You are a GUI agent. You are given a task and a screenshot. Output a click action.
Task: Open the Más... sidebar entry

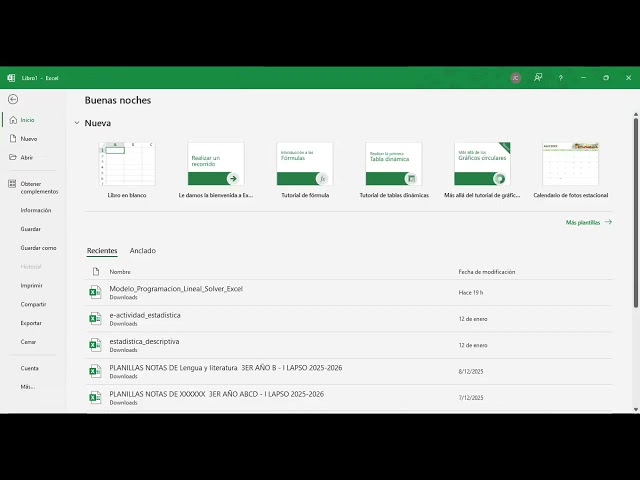(28, 387)
